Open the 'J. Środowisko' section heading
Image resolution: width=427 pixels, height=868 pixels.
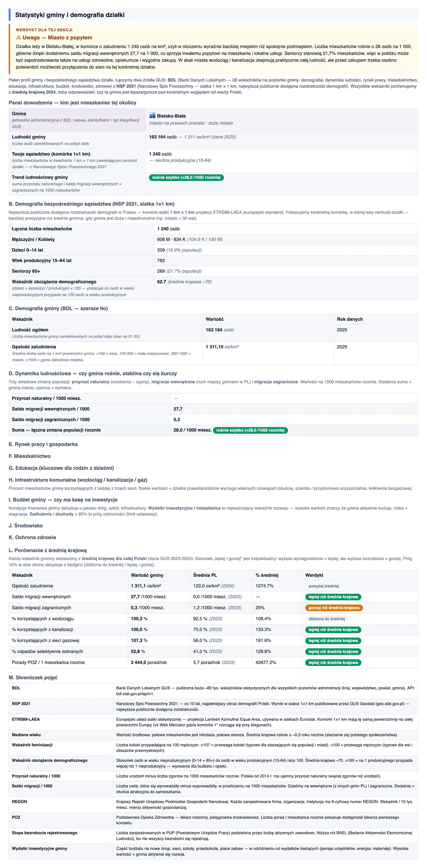[26, 525]
